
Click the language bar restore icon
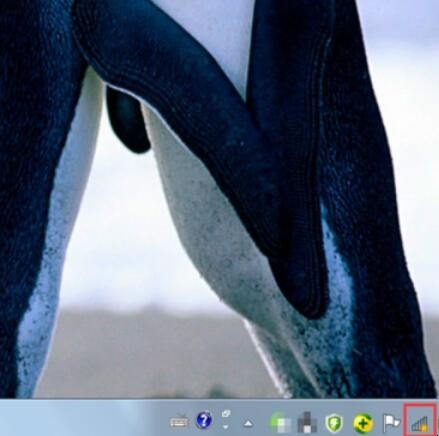click(226, 414)
